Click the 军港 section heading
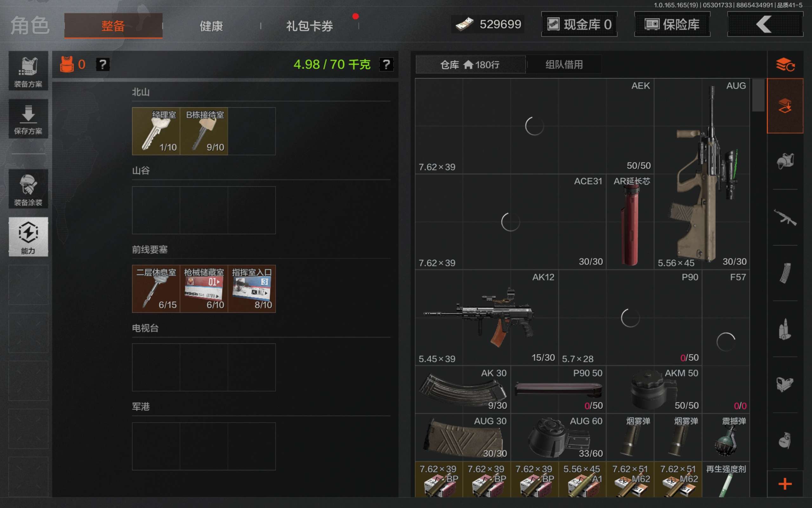This screenshot has width=812, height=508. coord(141,407)
